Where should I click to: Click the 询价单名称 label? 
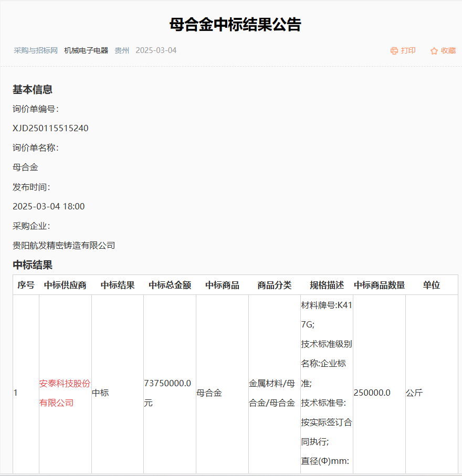(36, 147)
